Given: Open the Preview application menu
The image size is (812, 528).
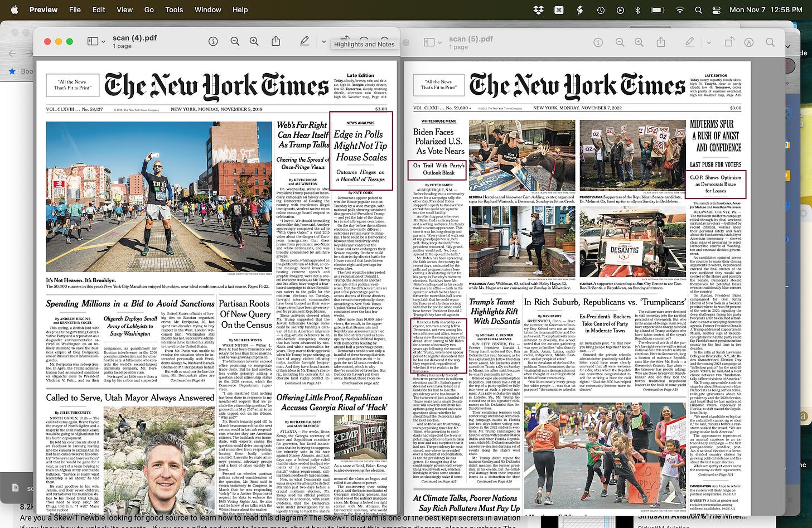Looking at the screenshot, I should 43,9.
